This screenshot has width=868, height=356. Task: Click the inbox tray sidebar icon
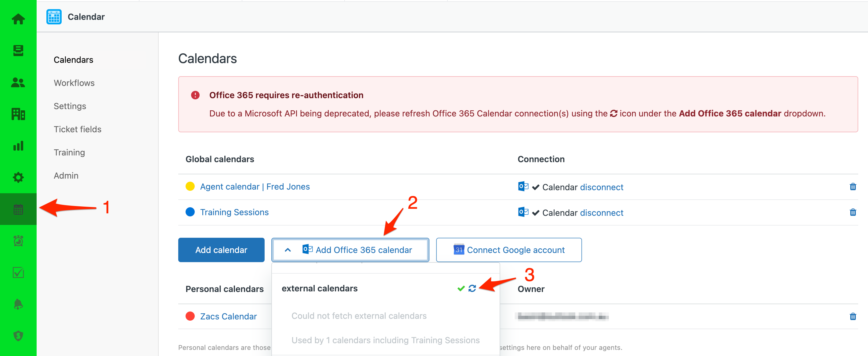[18, 51]
